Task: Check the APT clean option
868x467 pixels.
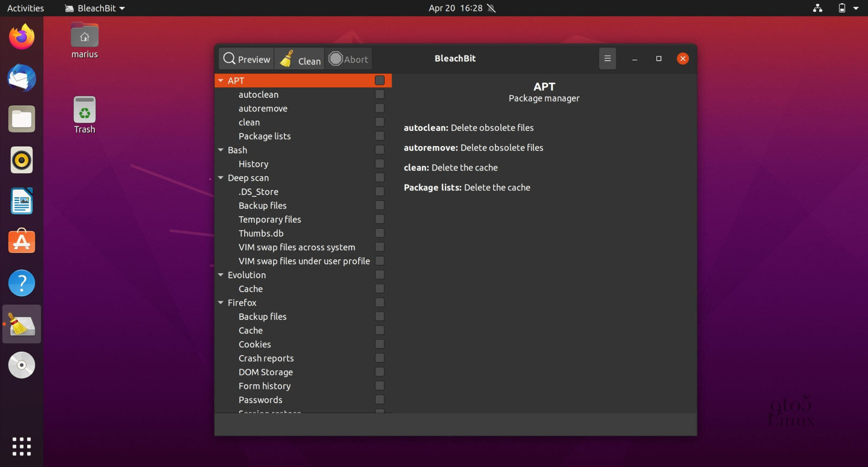Action: click(380, 122)
